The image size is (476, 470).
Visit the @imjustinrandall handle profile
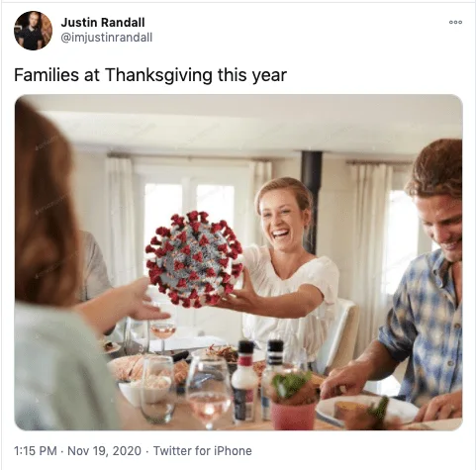pos(107,38)
